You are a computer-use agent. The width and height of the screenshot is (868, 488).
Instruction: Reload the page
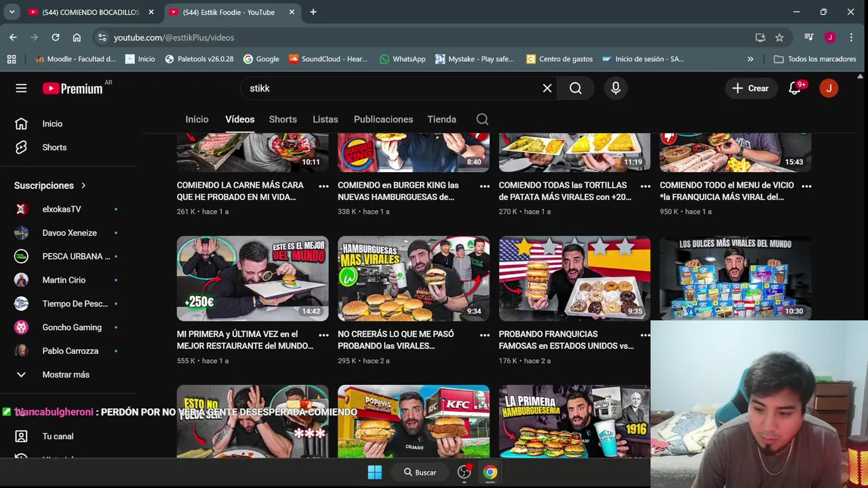pos(56,37)
